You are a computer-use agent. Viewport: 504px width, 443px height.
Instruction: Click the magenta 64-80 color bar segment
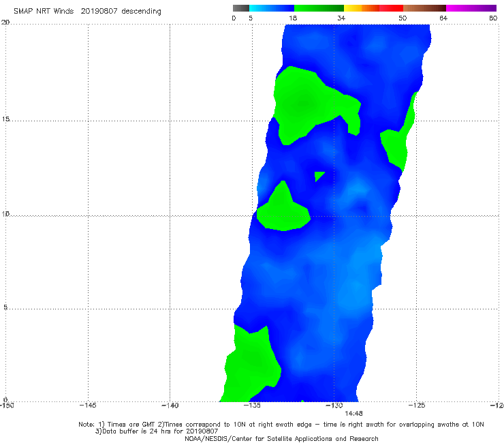[x=471, y=8]
